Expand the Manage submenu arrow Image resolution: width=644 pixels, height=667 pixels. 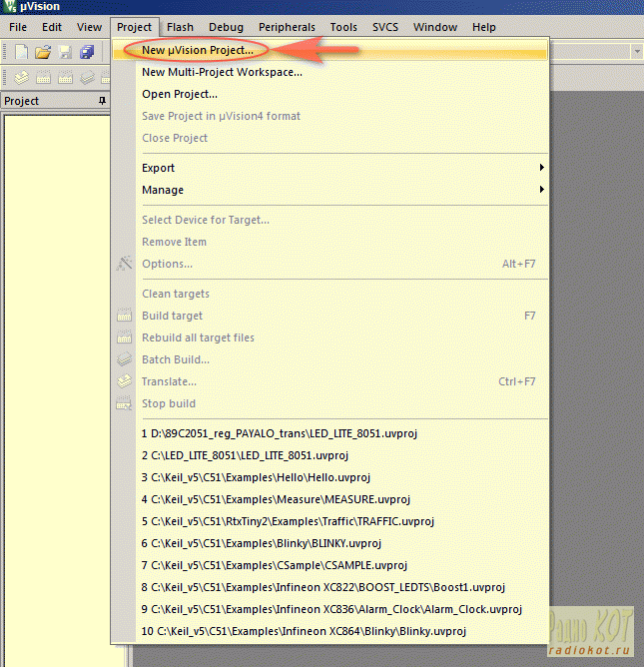point(541,189)
